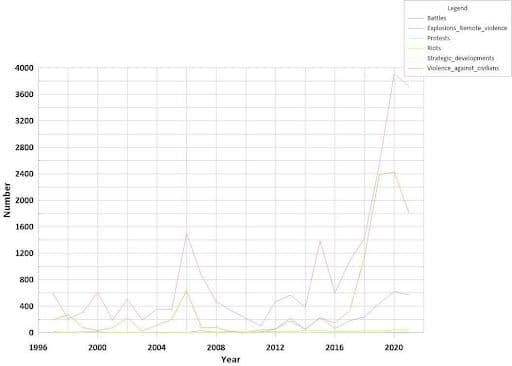Click the peak near 4000 in 2020

[394, 72]
